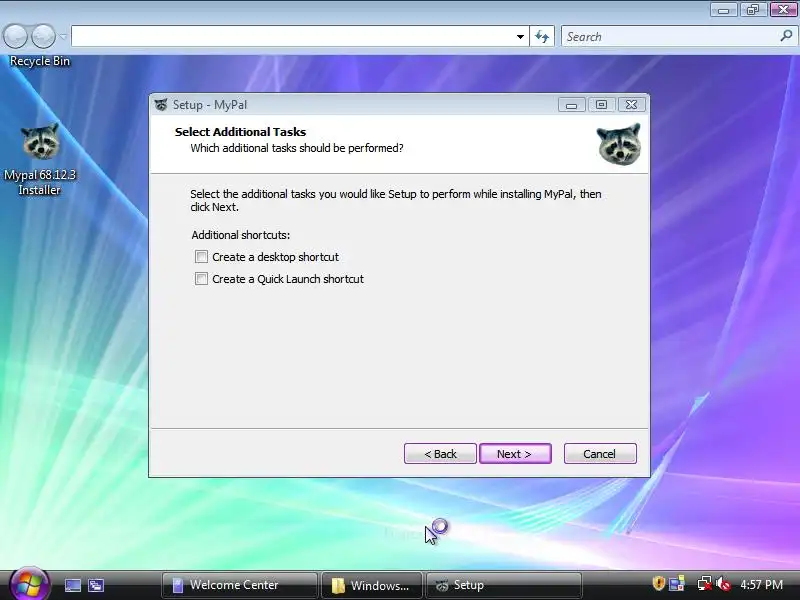Click the raccoon icon in Setup title bar
This screenshot has height=600, width=800.
coord(161,105)
